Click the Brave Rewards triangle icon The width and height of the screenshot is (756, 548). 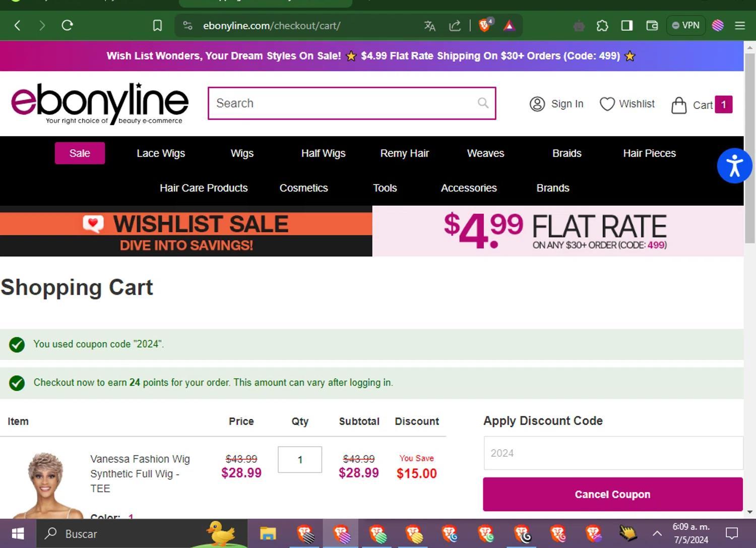tap(509, 26)
